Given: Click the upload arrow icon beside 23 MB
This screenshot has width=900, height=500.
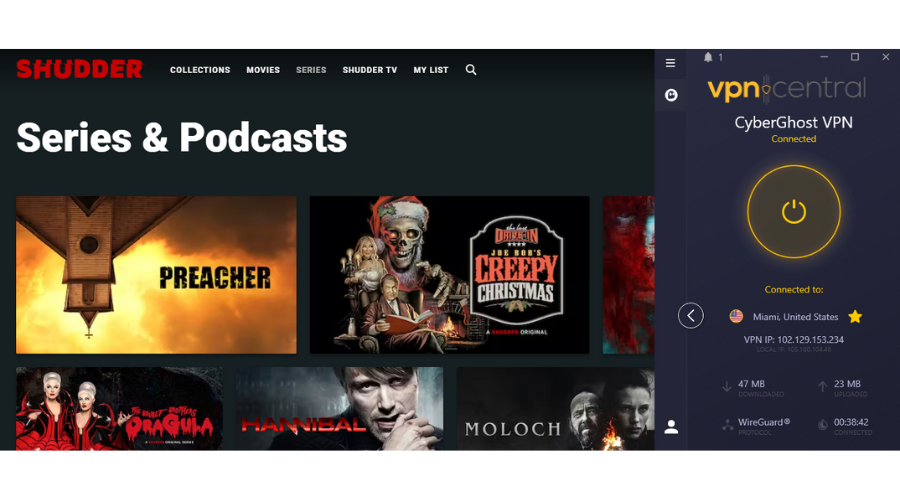Looking at the screenshot, I should pos(822,386).
